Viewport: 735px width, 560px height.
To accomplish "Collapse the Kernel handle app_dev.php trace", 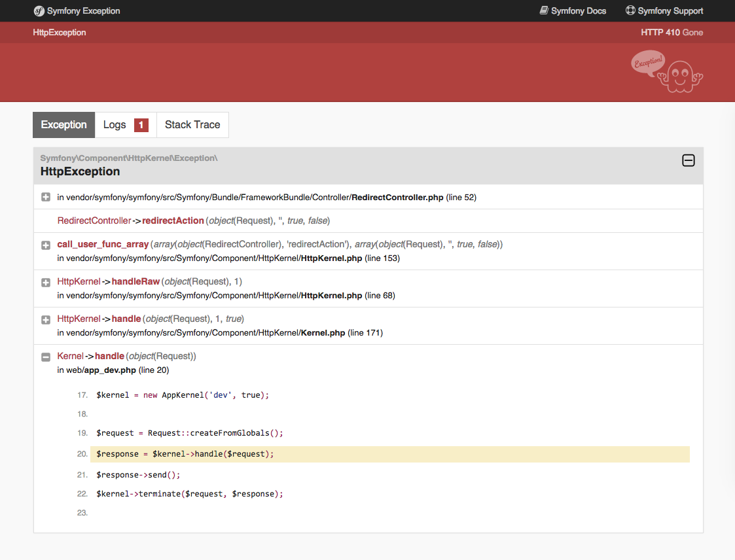I will (45, 357).
